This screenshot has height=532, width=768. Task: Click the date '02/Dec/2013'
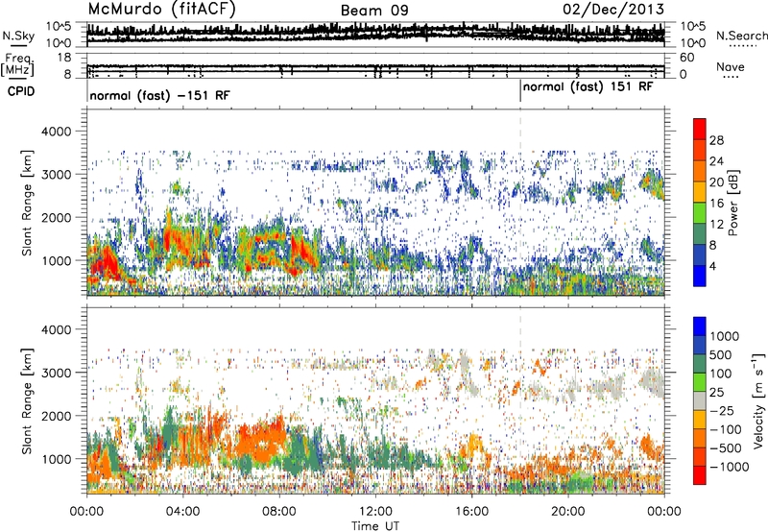613,9
